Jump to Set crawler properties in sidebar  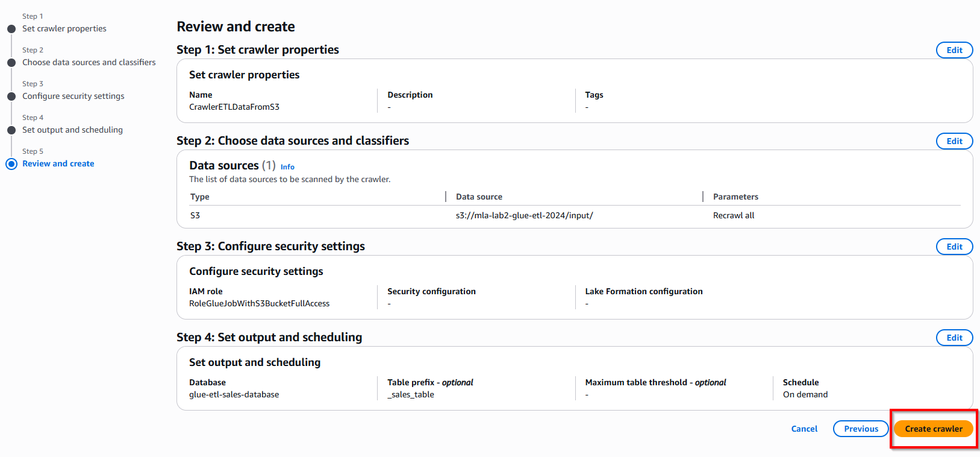64,28
